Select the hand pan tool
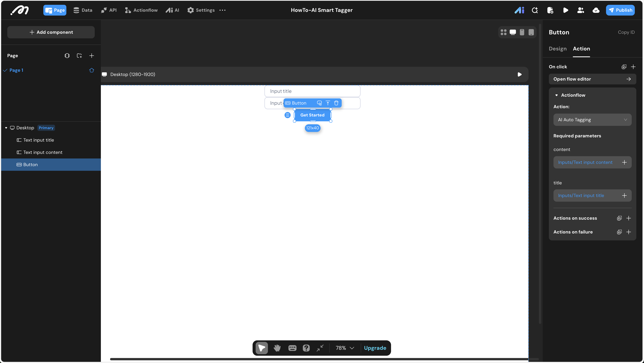This screenshot has height=363, width=644. 277,348
